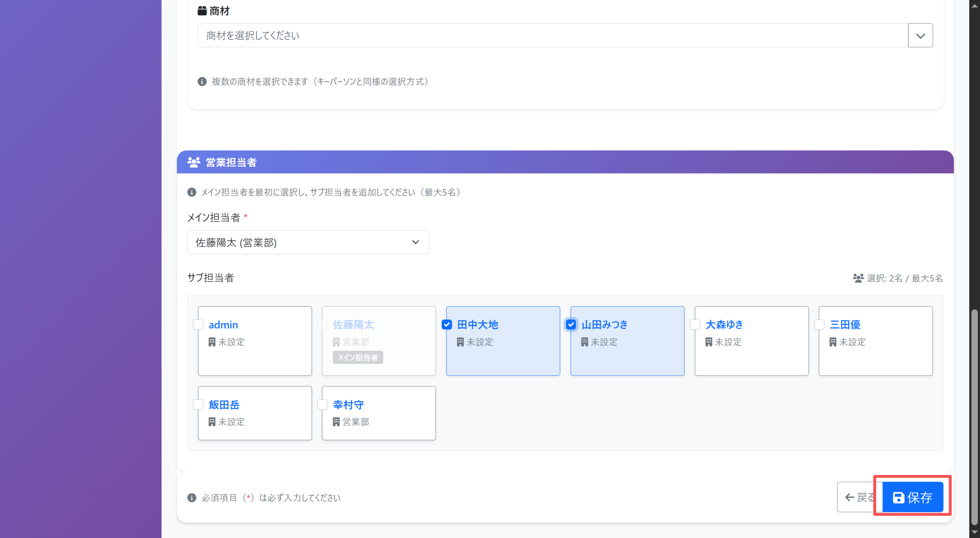Screen dimensions: 980x538
Task: Uncheck 山田みつき from sub担当者
Action: coord(571,325)
